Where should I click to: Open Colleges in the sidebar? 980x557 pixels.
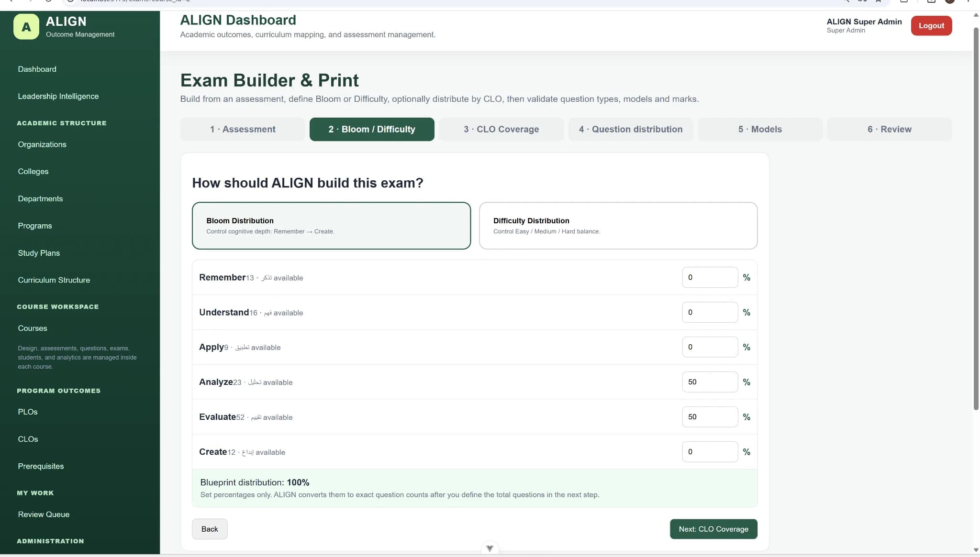33,172
